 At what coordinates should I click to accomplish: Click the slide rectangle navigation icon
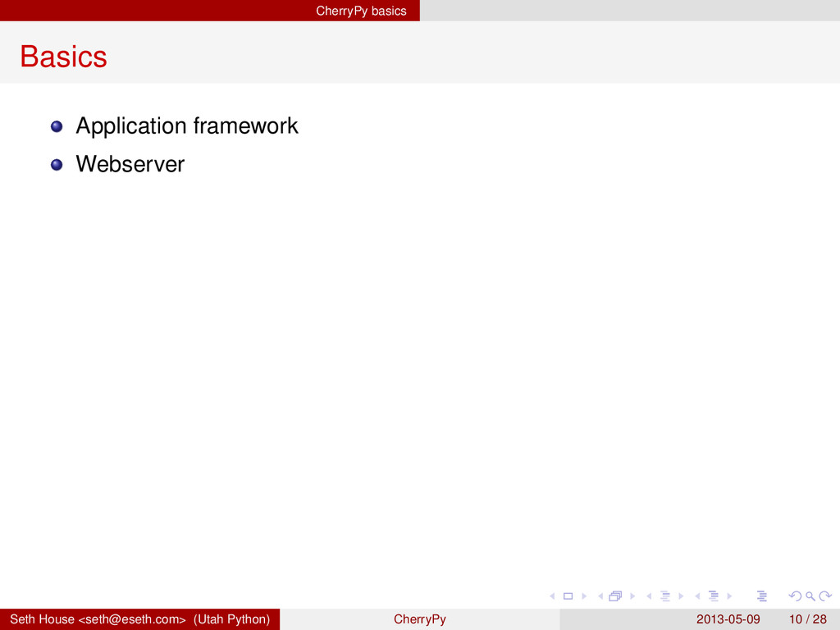[568, 596]
